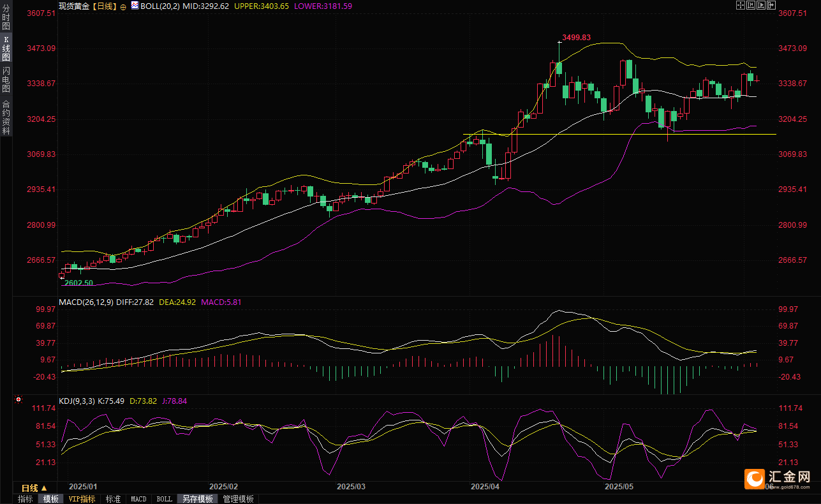821x504 pixels.
Task: Open the 日线 period dropdown
Action: point(34,487)
